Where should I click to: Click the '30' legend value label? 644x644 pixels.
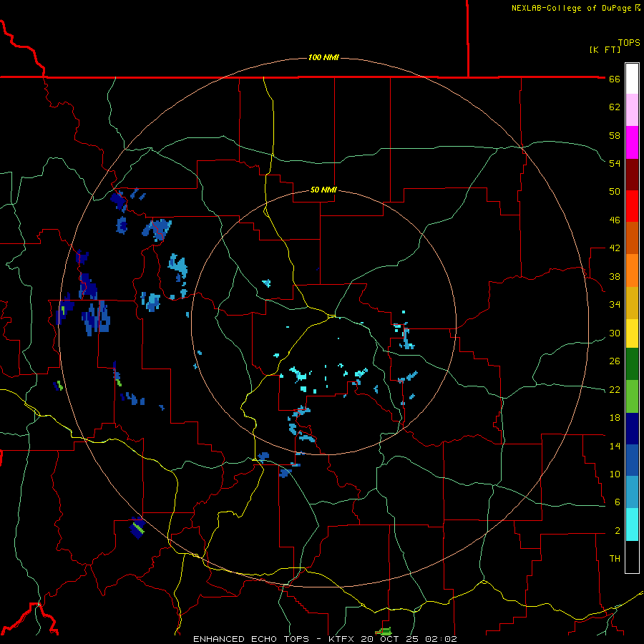pos(615,333)
